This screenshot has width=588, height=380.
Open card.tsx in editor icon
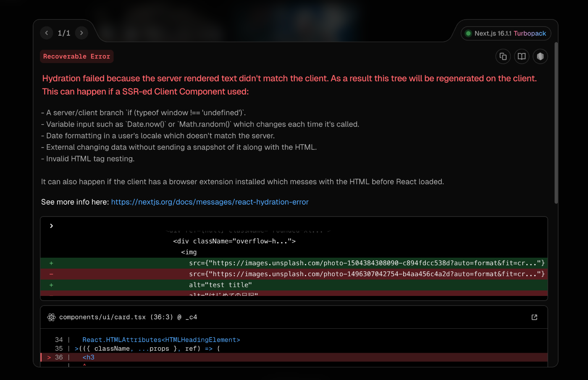[534, 317]
